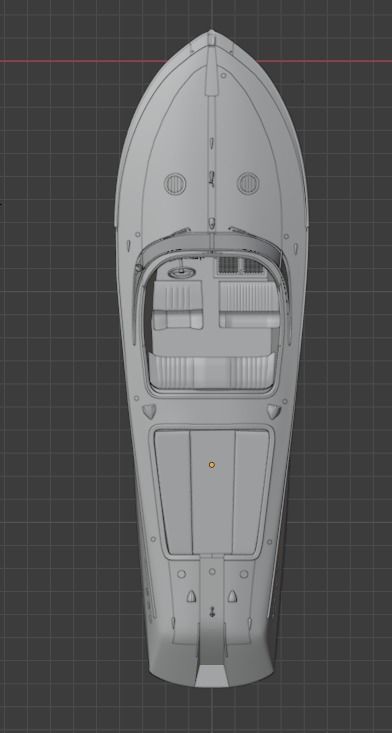Click the right round deck vent
Screen dimensions: 392x733
coord(248,183)
